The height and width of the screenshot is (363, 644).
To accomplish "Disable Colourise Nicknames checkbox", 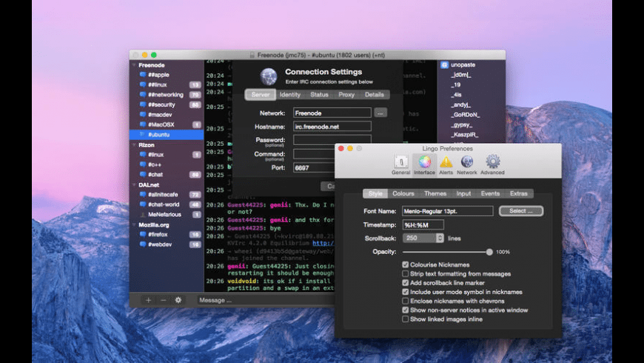I will tap(406, 264).
